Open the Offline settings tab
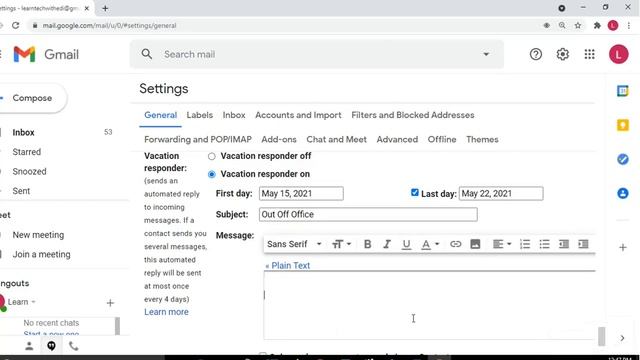Screen dimensions: 640x360 442,140
